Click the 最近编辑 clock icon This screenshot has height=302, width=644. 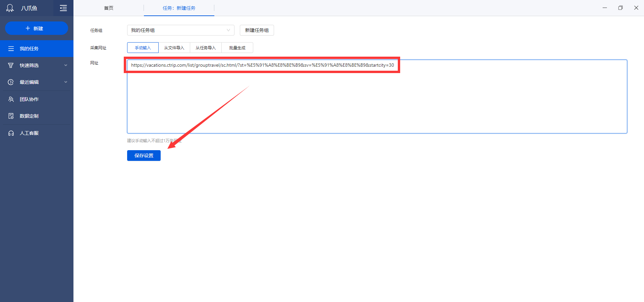click(x=11, y=82)
